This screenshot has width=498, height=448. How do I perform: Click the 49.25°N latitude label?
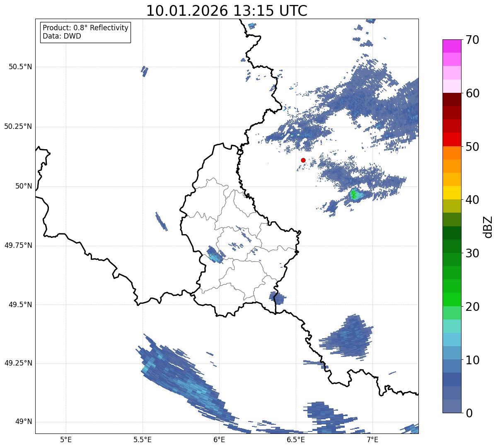(x=18, y=363)
